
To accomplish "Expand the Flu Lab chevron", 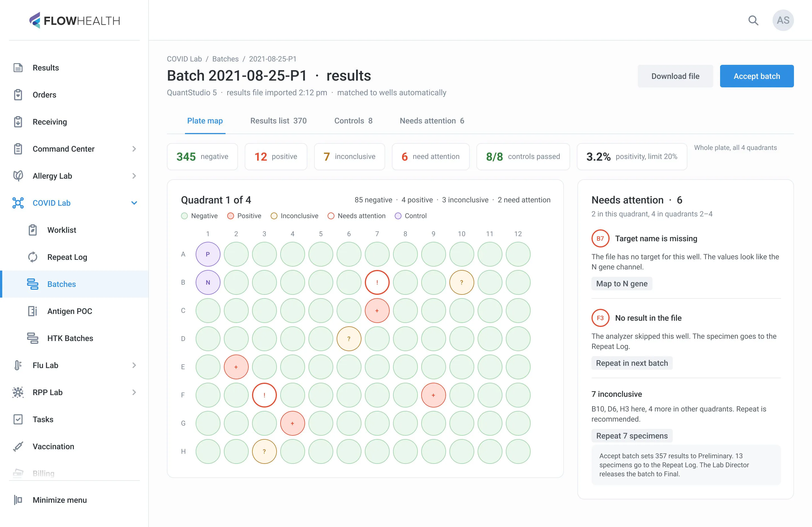I will (x=134, y=365).
